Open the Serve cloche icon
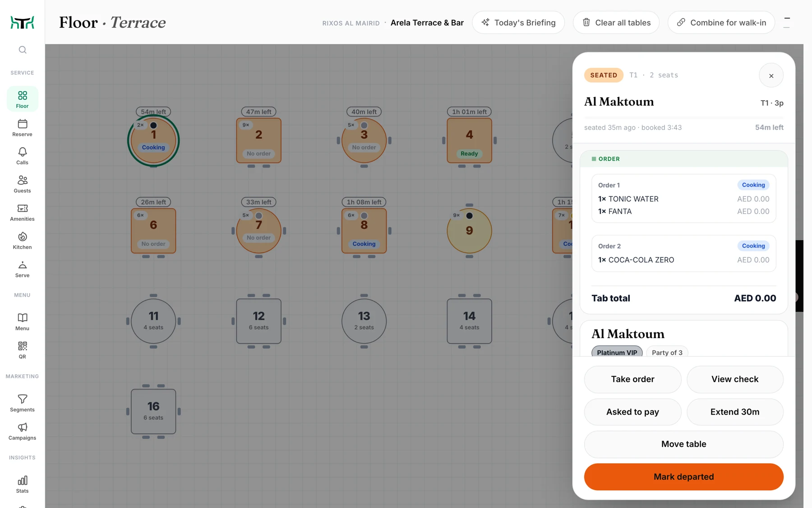The image size is (812, 508). tap(22, 265)
